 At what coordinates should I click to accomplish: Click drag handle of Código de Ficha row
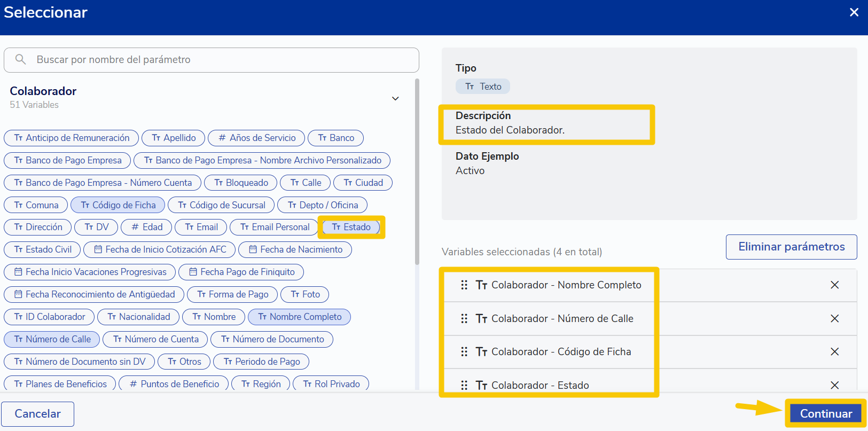point(464,352)
